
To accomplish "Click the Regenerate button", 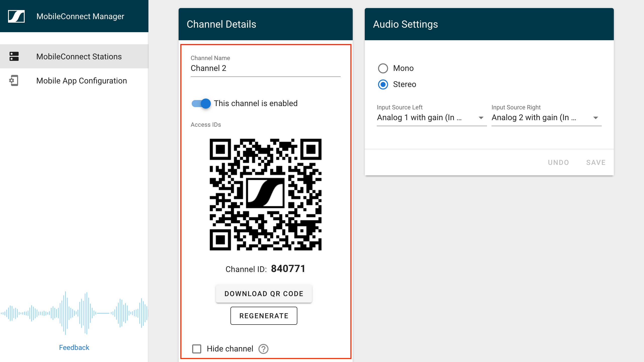I will pos(264,316).
